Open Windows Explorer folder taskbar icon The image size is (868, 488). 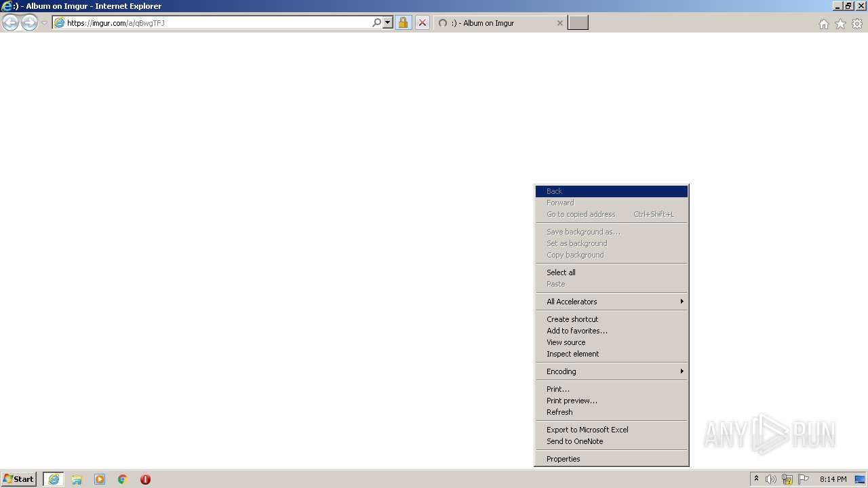[77, 479]
